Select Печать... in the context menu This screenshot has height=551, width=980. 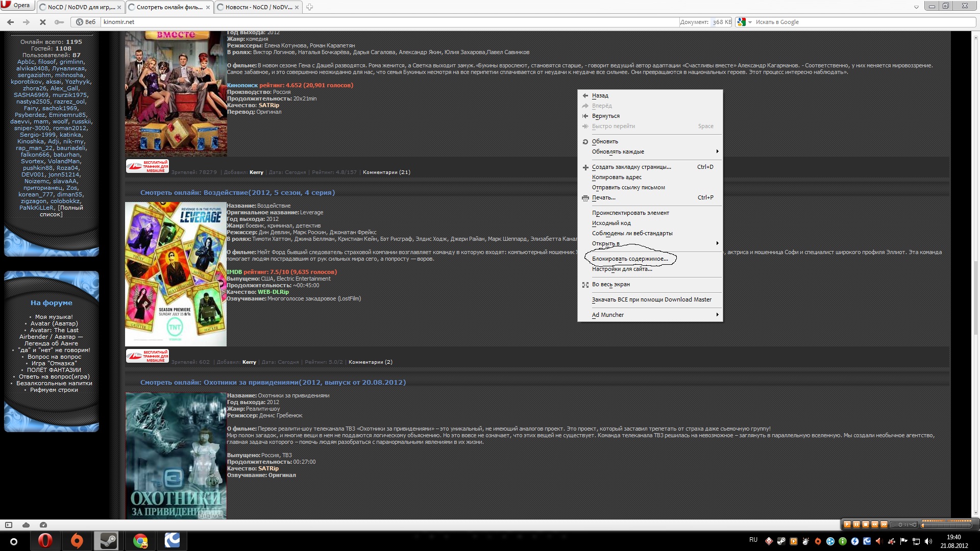(650, 197)
